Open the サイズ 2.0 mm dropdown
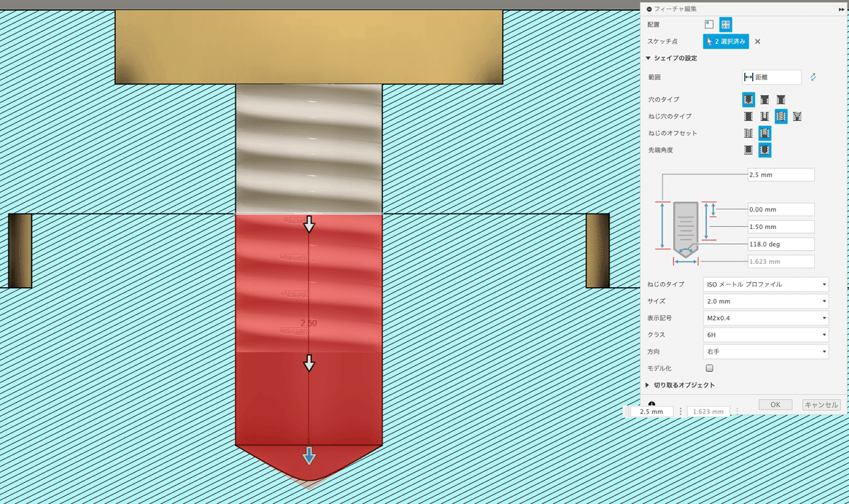The height and width of the screenshot is (504, 849). click(766, 301)
